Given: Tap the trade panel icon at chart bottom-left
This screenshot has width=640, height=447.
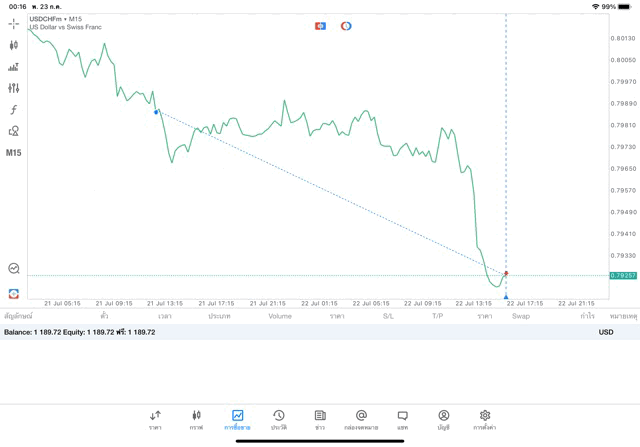Looking at the screenshot, I should [x=13, y=294].
